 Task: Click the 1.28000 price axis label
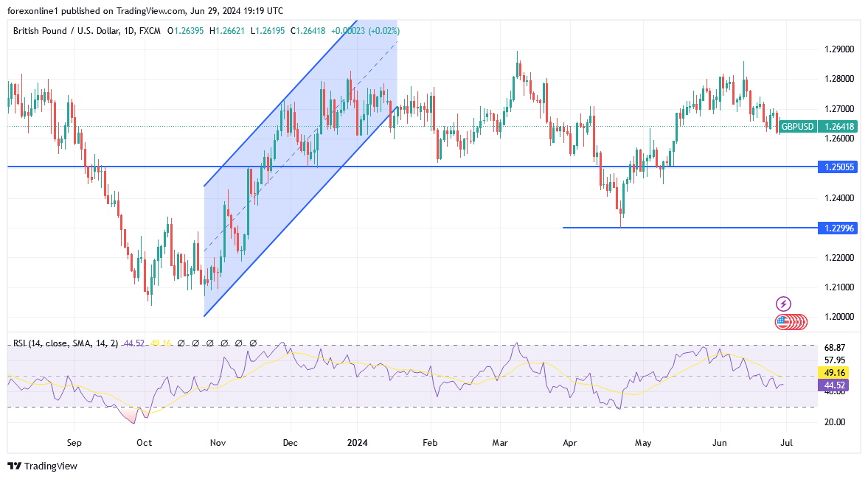point(839,79)
